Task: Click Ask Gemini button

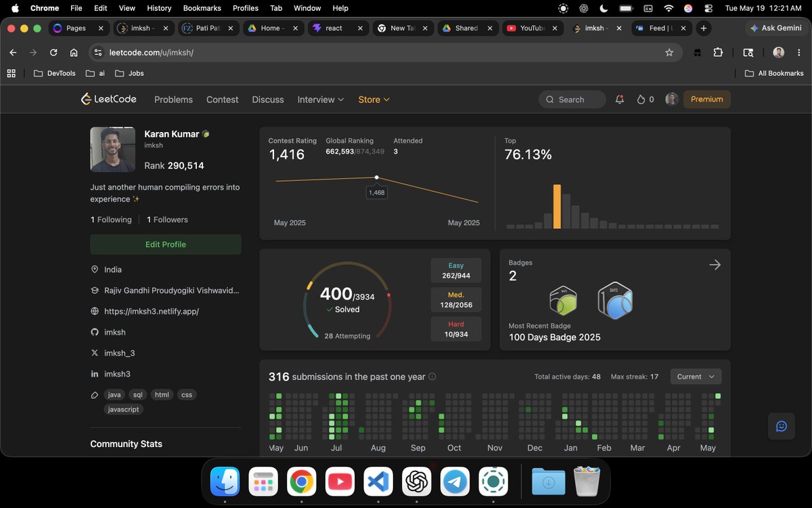Action: click(776, 28)
